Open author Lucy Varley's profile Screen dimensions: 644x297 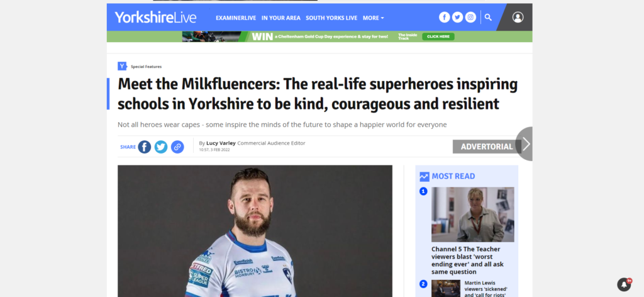pyautogui.click(x=221, y=143)
